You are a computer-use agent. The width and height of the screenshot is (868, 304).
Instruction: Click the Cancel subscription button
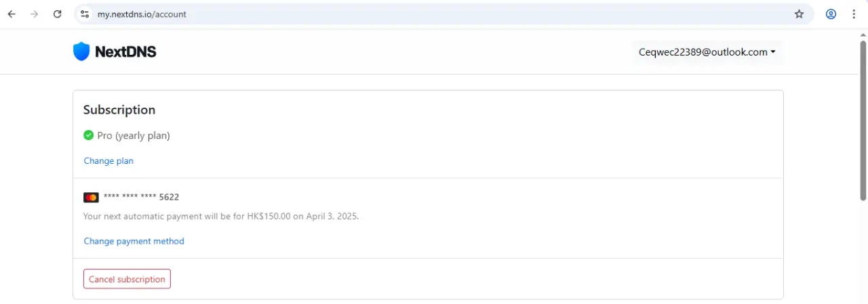(x=127, y=279)
